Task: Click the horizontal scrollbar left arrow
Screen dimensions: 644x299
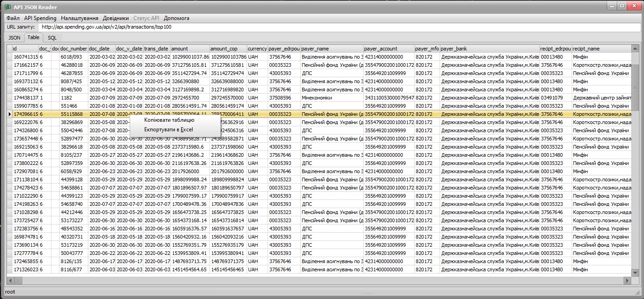Action: coord(10,281)
